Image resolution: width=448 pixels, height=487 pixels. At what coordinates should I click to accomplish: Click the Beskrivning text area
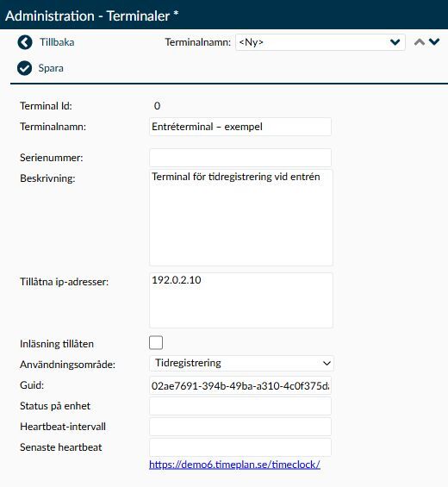point(241,217)
